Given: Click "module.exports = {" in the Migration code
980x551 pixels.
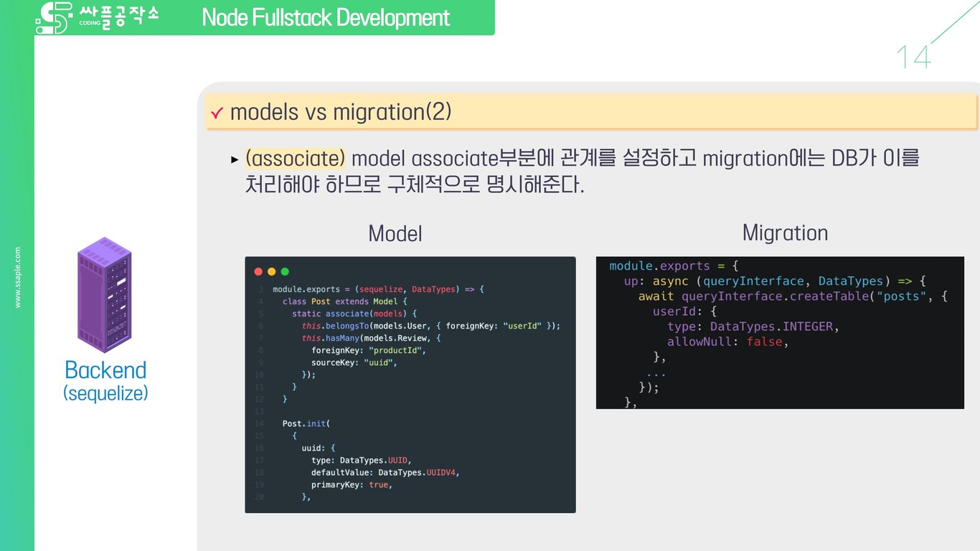Looking at the screenshot, I should click(x=674, y=266).
